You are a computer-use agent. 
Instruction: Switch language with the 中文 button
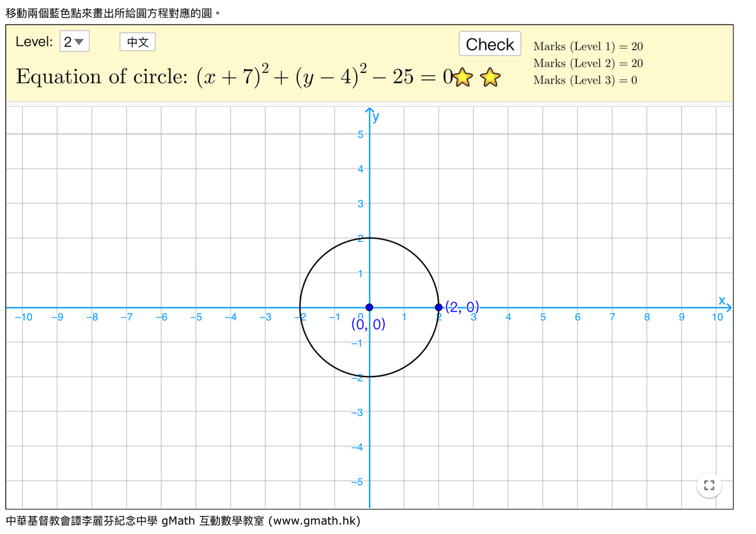[137, 42]
